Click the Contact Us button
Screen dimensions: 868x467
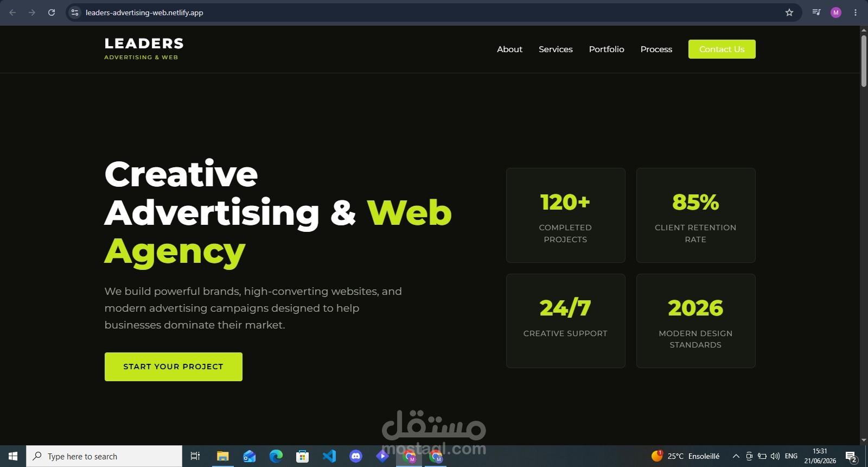722,49
